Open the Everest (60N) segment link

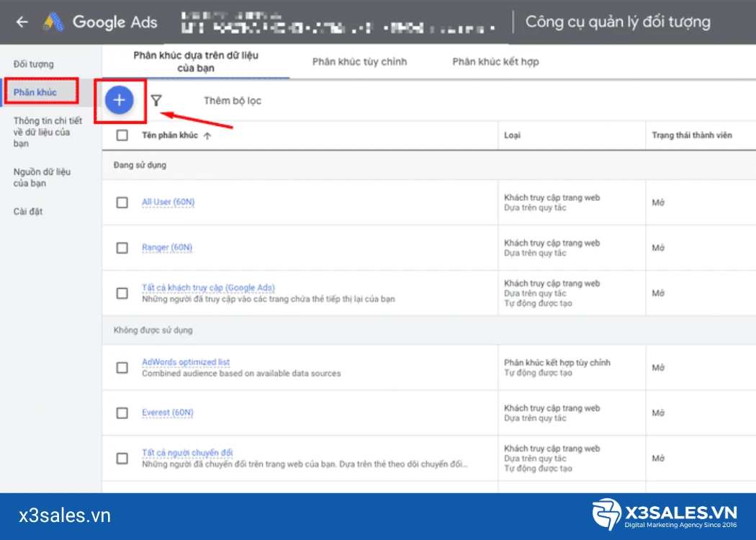(x=167, y=413)
